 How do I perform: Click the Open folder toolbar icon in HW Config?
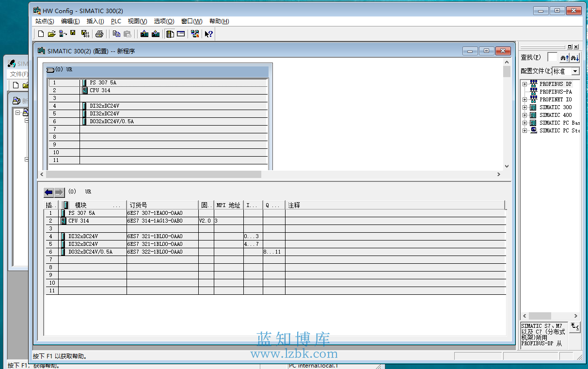(x=52, y=34)
